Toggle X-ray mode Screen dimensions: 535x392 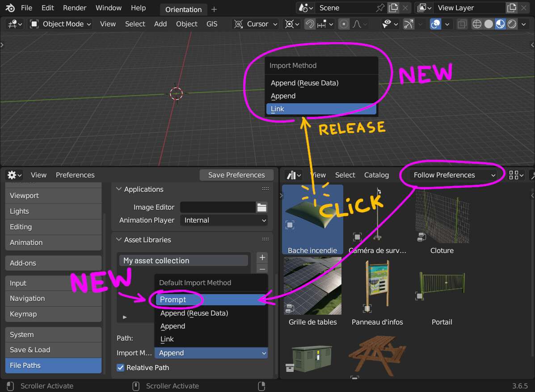tap(462, 24)
